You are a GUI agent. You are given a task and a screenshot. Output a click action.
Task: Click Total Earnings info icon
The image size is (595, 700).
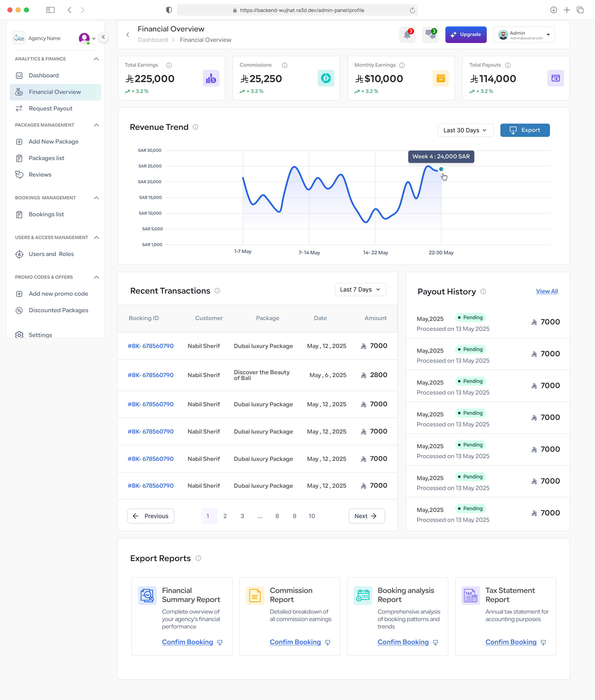tap(169, 65)
